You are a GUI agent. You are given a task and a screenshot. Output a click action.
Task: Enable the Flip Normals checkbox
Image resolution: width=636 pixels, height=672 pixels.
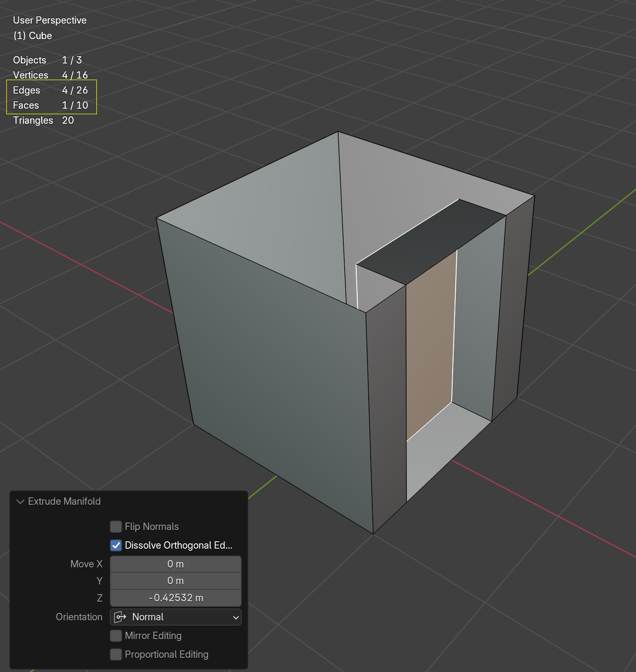115,526
